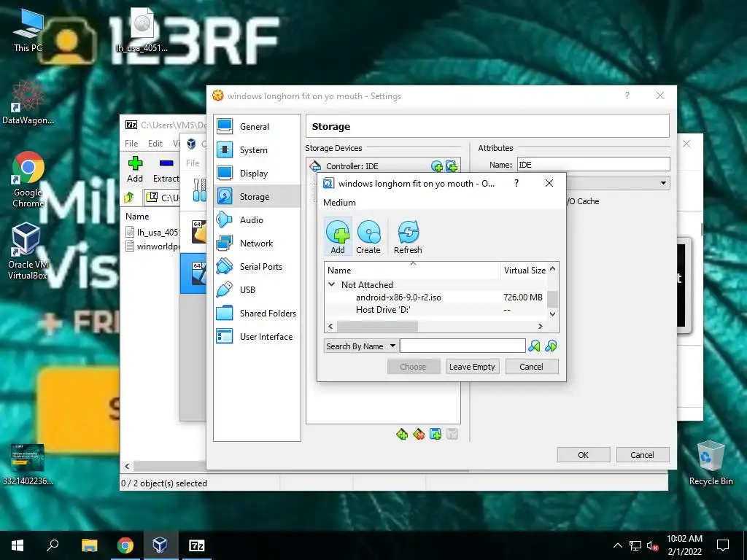Screen dimensions: 747x560
Task: Open Recycle Bin on desktop
Action: (x=711, y=463)
